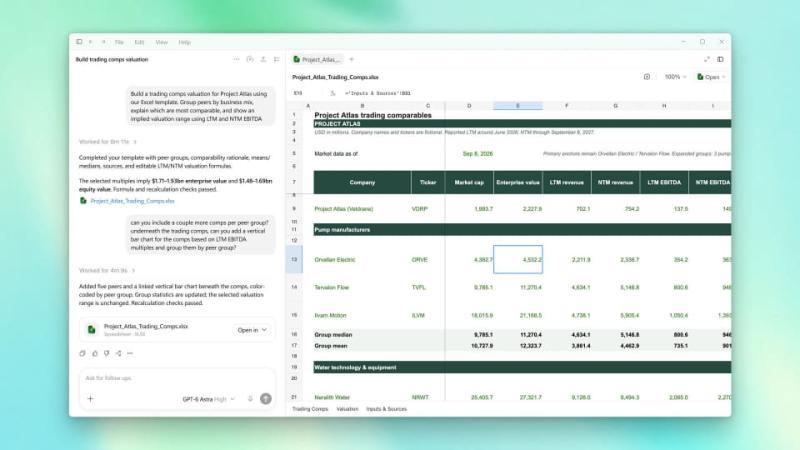Select column H header
This screenshot has width=800, height=450.
pyautogui.click(x=664, y=106)
